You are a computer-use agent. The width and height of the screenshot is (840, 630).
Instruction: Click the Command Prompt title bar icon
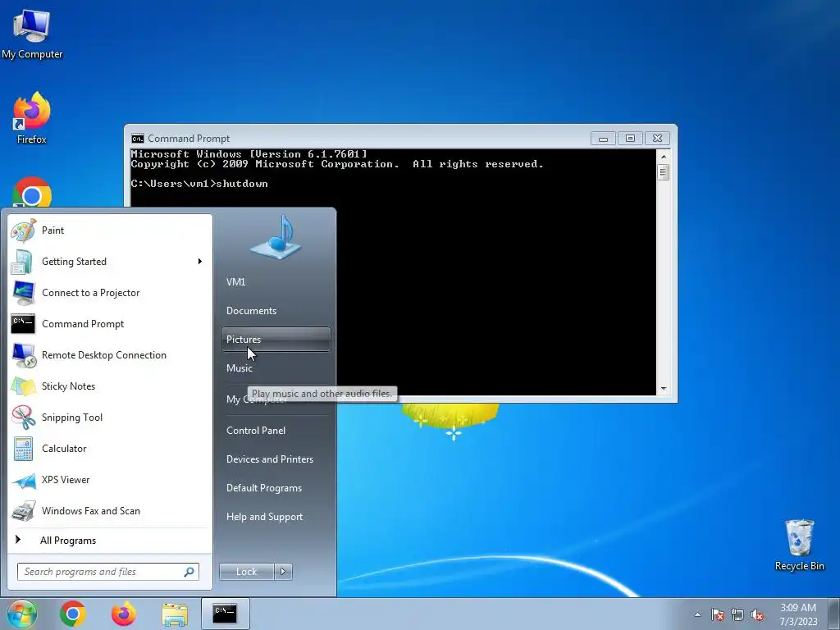pyautogui.click(x=138, y=139)
